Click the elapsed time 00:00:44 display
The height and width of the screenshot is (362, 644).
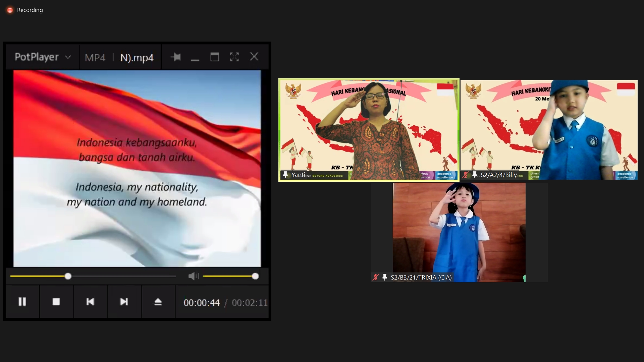click(202, 303)
